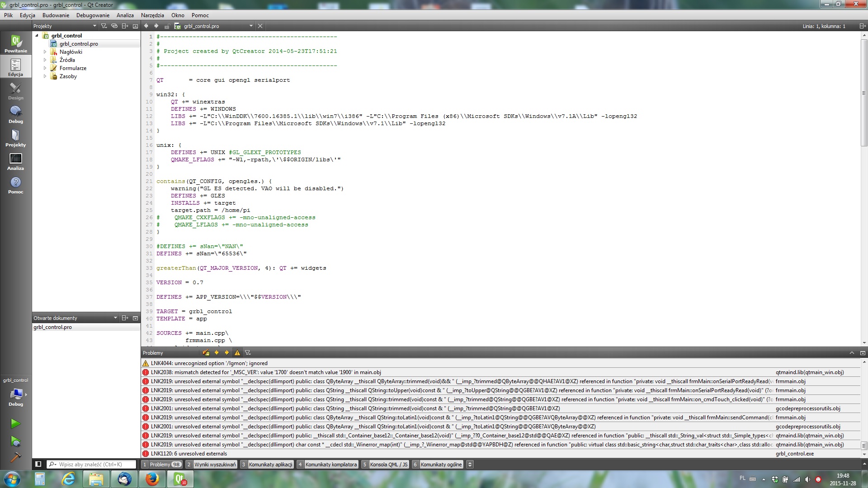The width and height of the screenshot is (868, 488).
Task: Open the Budowanie menu
Action: click(x=56, y=15)
